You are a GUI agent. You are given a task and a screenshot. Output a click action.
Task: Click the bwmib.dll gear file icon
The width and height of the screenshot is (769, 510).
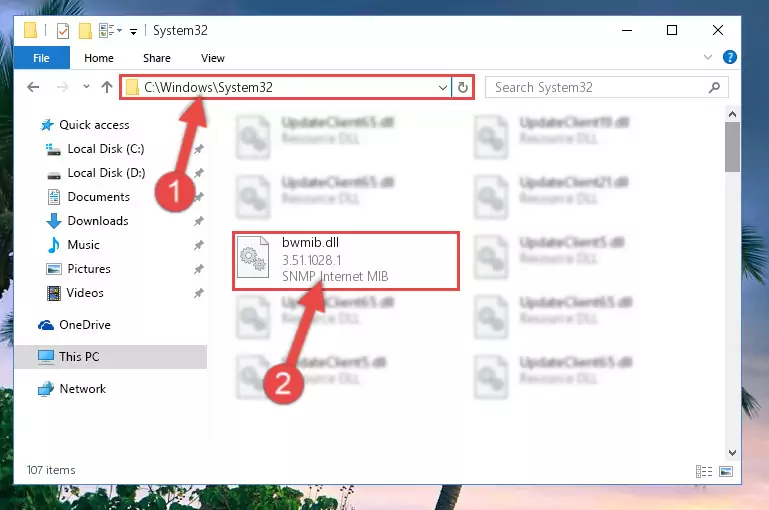(x=253, y=257)
